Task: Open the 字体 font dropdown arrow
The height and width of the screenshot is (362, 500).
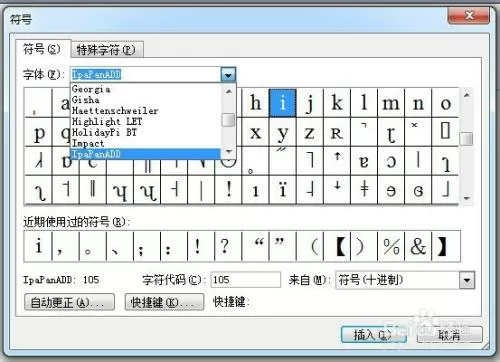Action: (x=228, y=75)
